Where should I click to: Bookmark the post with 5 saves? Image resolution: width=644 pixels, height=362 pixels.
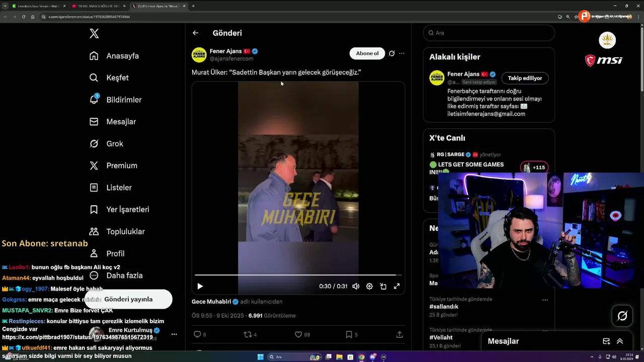[352, 334]
